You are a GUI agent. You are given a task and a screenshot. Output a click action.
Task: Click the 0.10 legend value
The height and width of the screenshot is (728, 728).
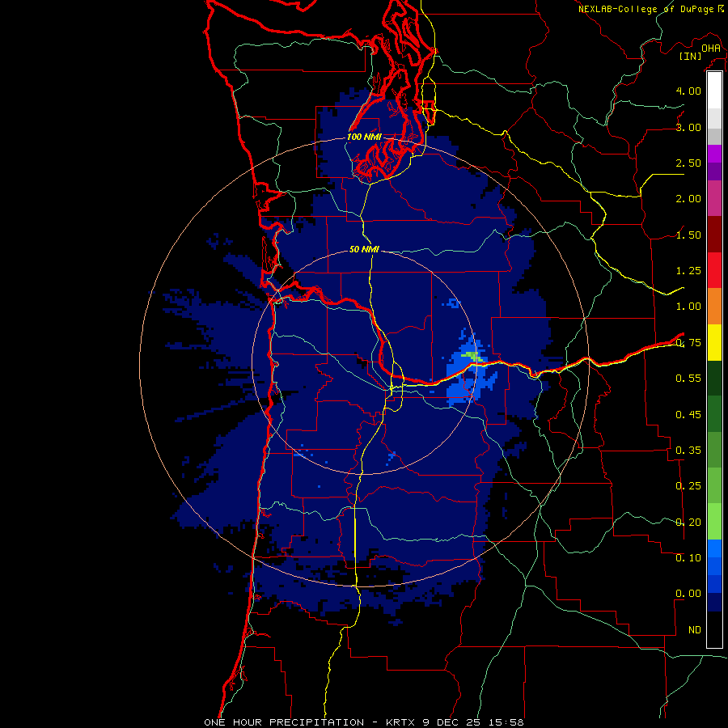click(688, 558)
